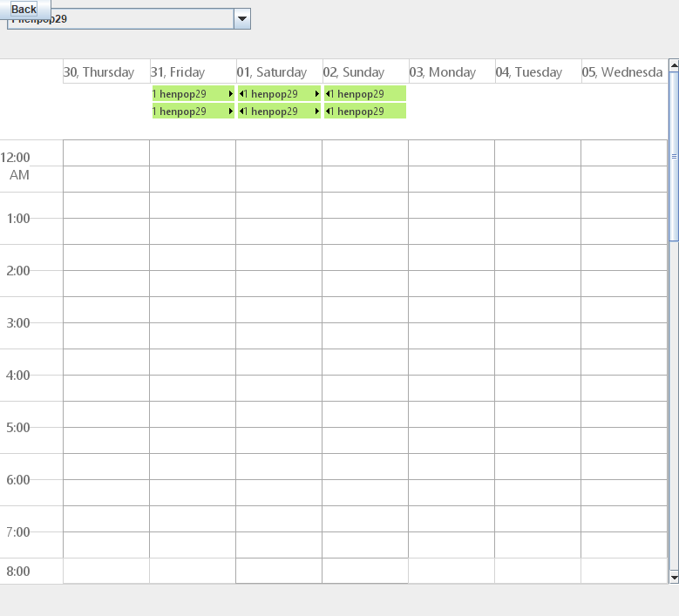Click left arrow on second Saturday henpop29 event
Screen dimensions: 679x616
(241, 112)
